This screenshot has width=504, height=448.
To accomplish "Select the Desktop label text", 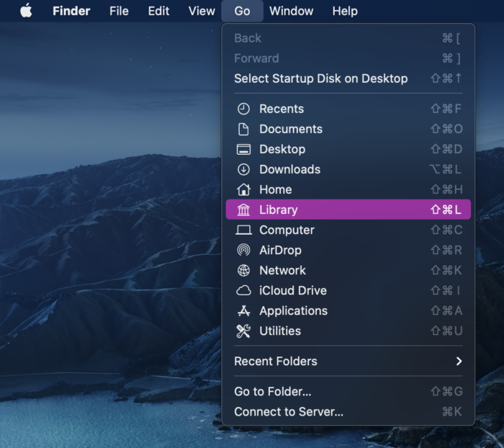I will [282, 149].
